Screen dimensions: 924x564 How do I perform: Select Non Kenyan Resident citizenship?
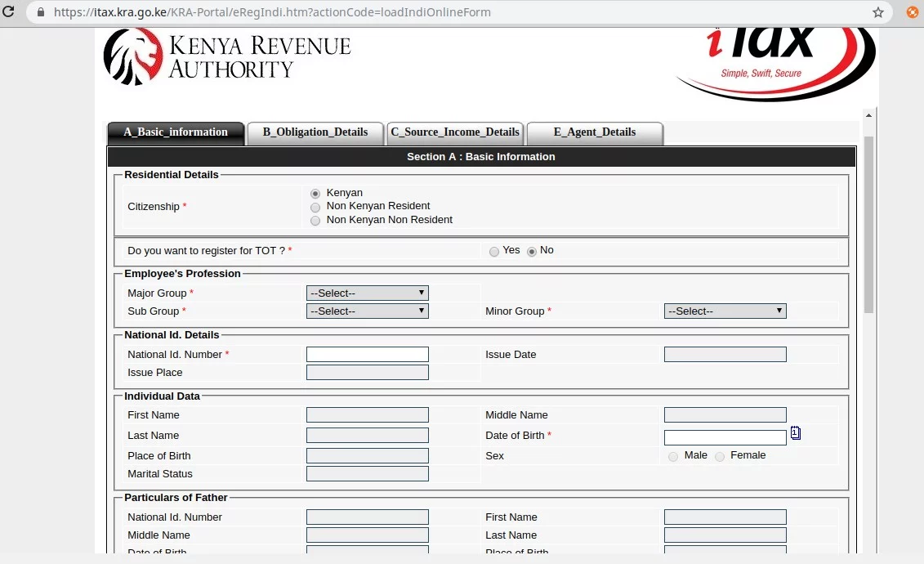(x=315, y=207)
